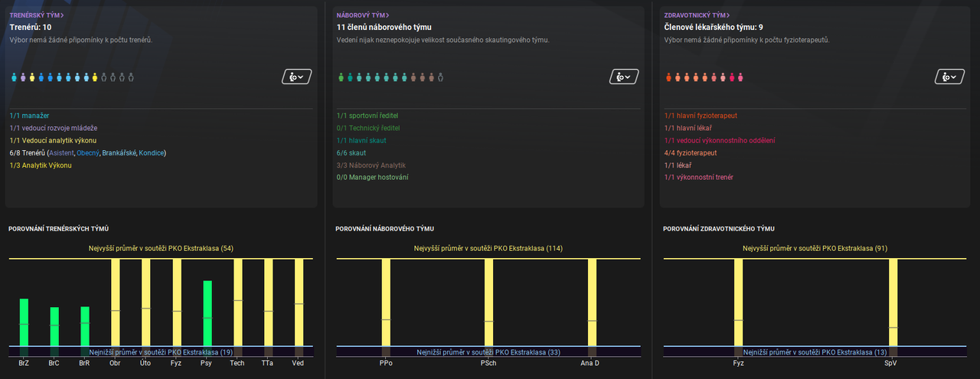Click the green BrR bar in coaching chart

85,332
